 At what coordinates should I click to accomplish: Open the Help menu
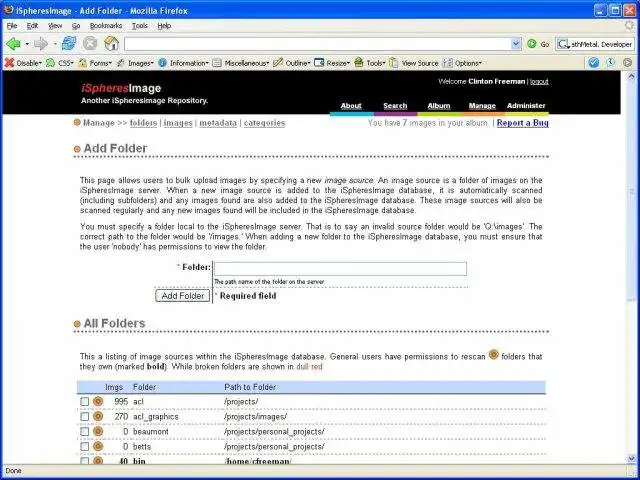[164, 26]
